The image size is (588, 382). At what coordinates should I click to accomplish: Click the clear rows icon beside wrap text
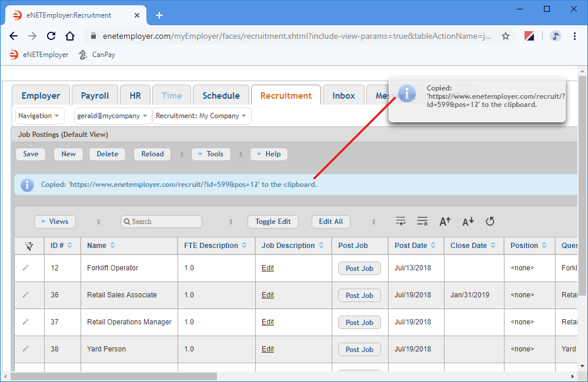(422, 222)
